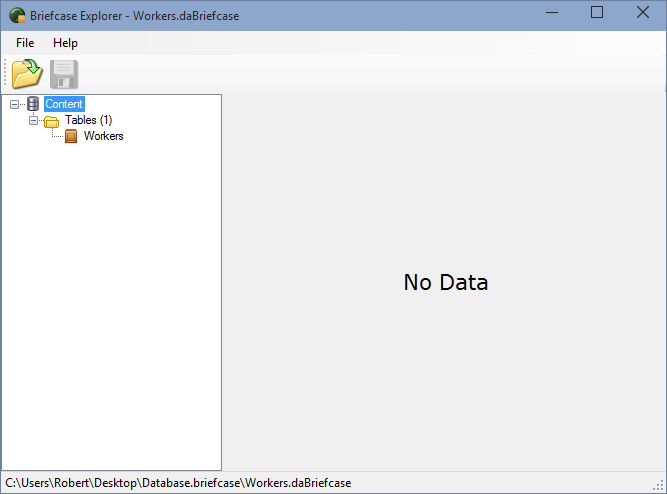Image resolution: width=667 pixels, height=494 pixels.
Task: Click the status bar resize grip
Action: tap(658, 485)
